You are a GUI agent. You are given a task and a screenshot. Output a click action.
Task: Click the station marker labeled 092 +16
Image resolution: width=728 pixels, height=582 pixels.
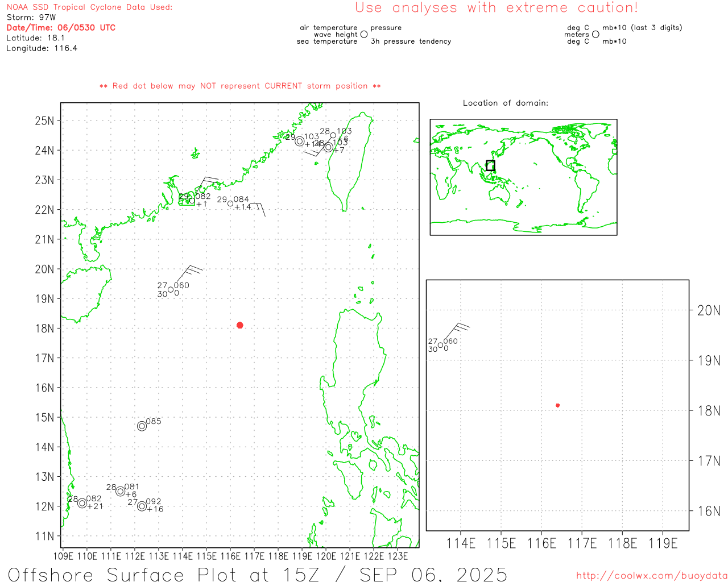[142, 506]
